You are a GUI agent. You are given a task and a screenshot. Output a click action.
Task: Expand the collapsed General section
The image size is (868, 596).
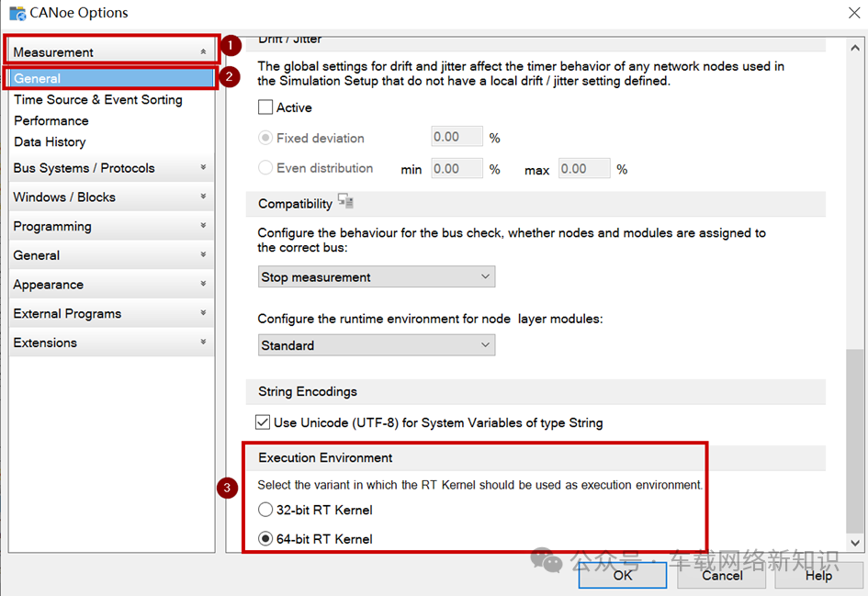111,255
